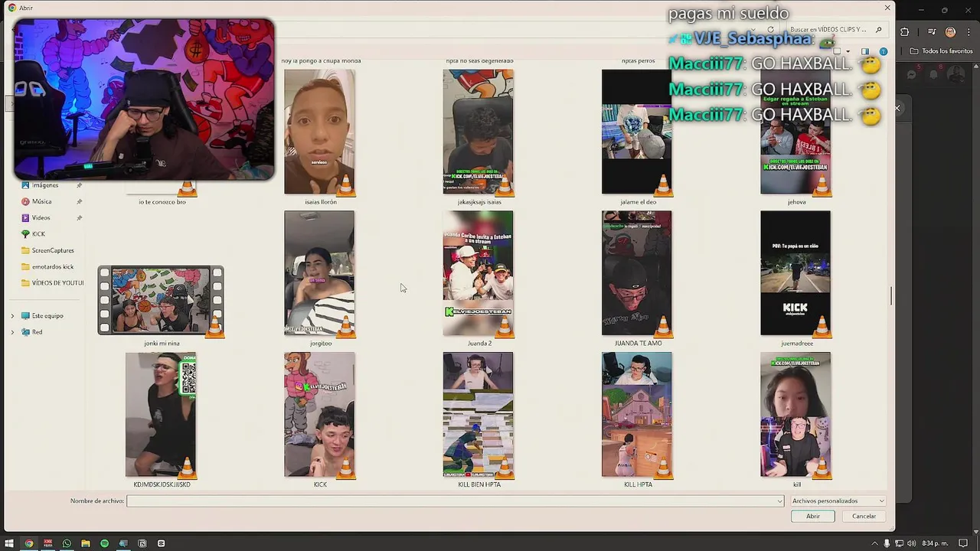980x551 pixels.
Task: Select the KICK video thumbnail
Action: (319, 415)
